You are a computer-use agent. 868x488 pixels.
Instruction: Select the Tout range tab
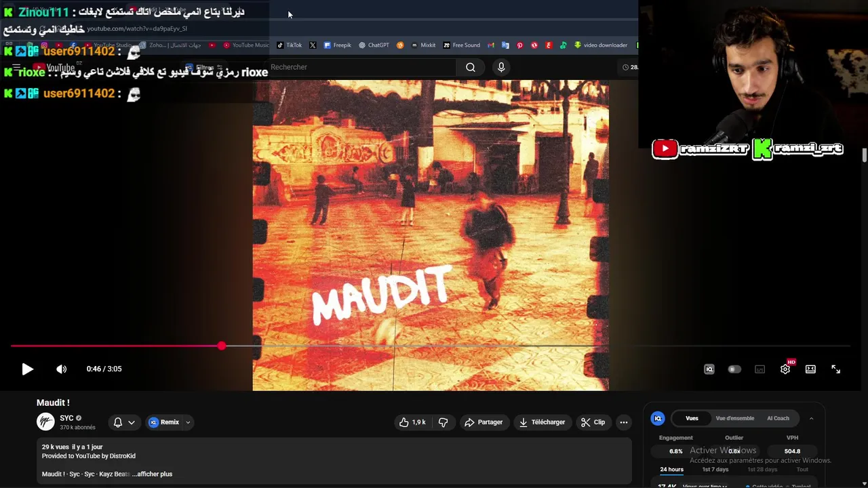[x=802, y=469]
